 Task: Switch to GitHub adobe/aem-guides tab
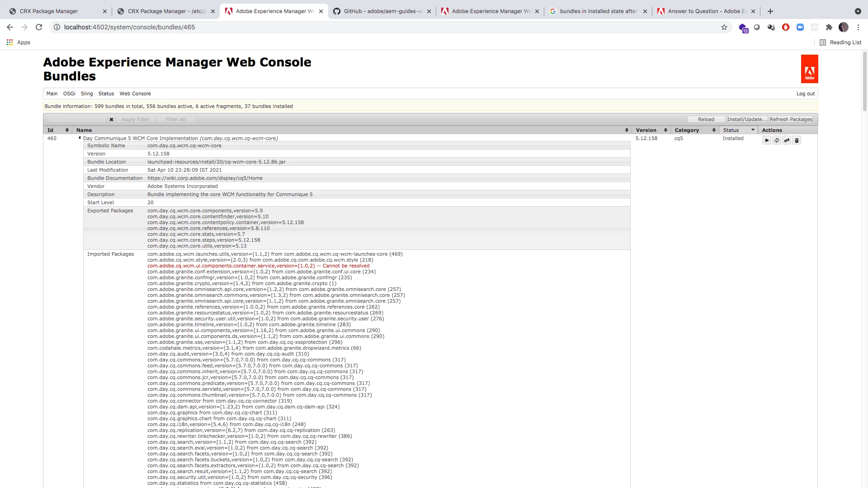pos(382,11)
